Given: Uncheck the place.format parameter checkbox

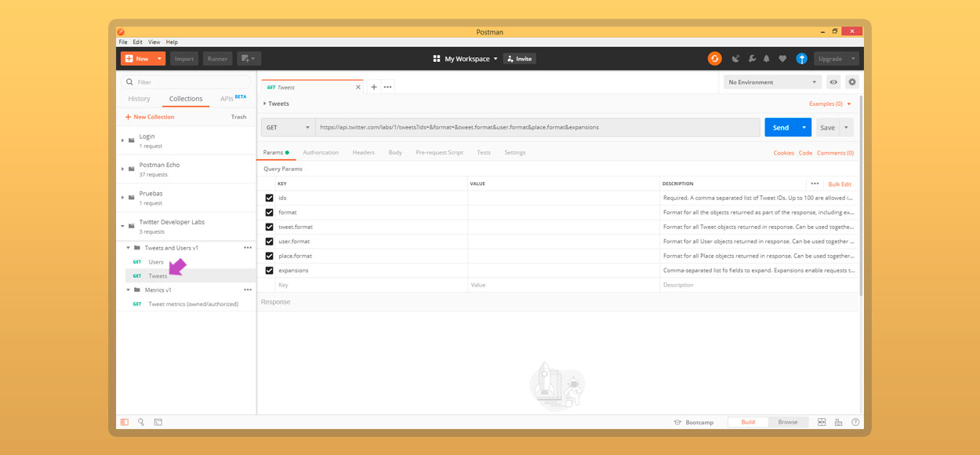Looking at the screenshot, I should 270,256.
